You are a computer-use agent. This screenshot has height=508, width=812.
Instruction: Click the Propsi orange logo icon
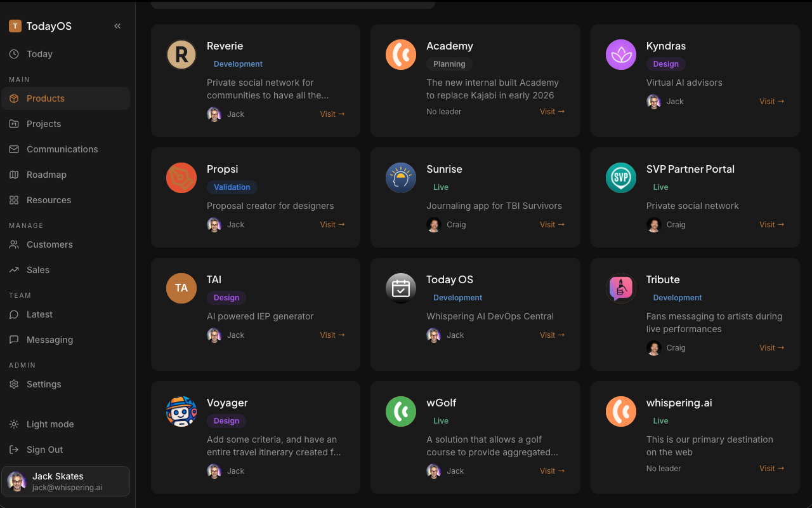pos(181,178)
